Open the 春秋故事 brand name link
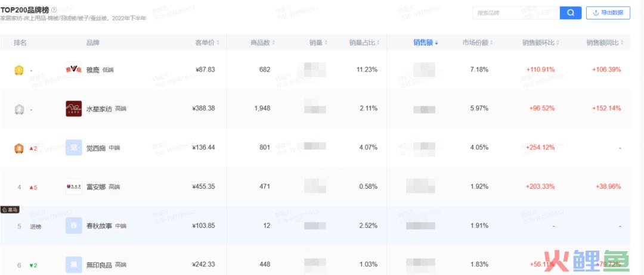Viewport: 644px width, 275px height. point(100,226)
